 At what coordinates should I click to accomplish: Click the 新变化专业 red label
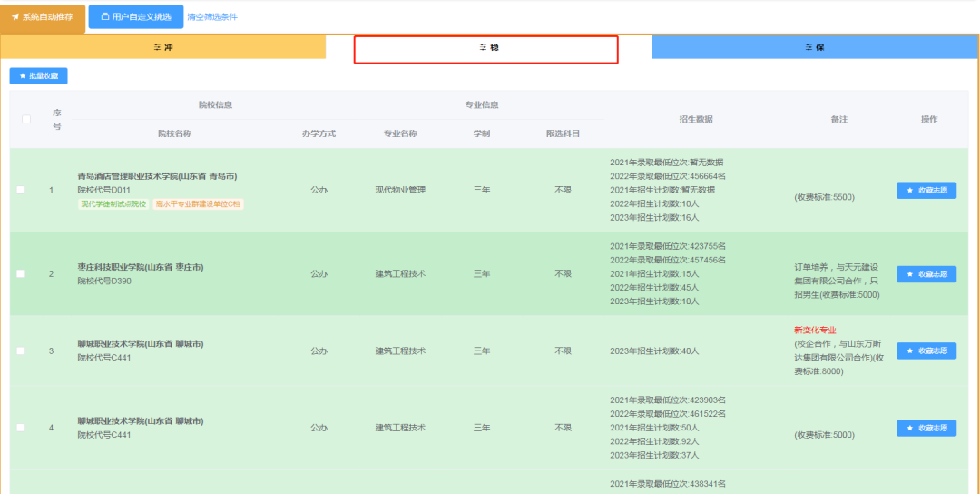[815, 330]
